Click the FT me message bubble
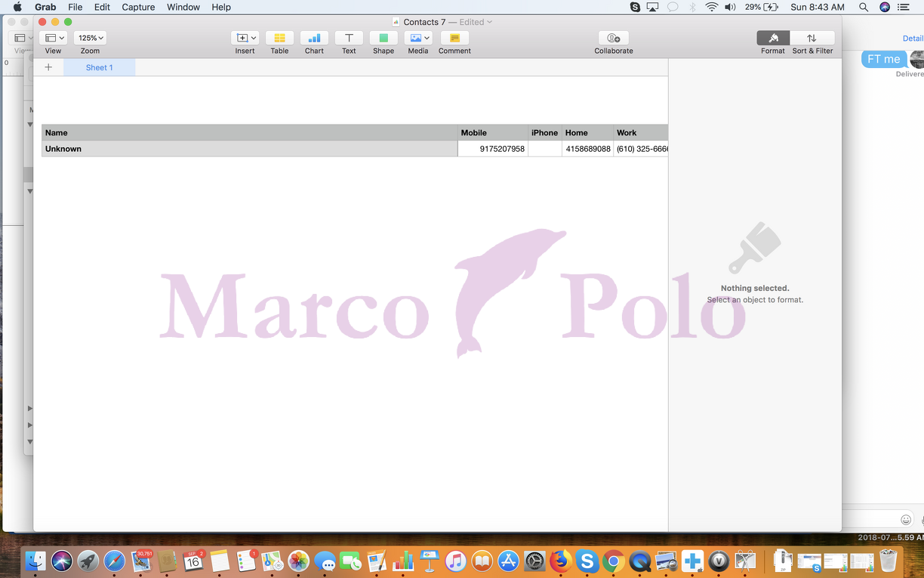 pos(884,59)
